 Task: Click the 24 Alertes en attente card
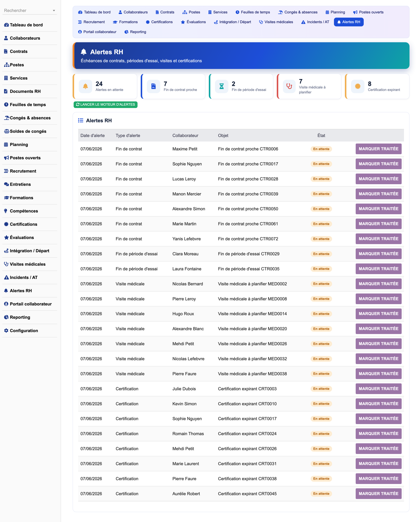pyautogui.click(x=105, y=86)
